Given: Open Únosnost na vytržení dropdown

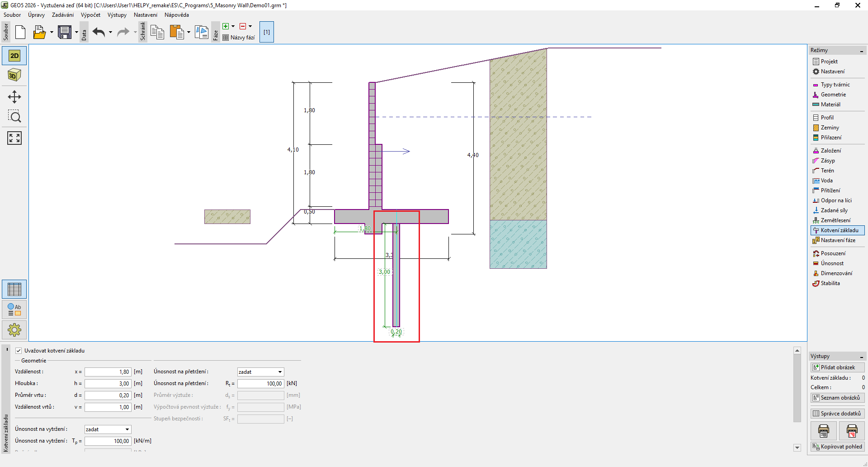Looking at the screenshot, I should tap(108, 429).
